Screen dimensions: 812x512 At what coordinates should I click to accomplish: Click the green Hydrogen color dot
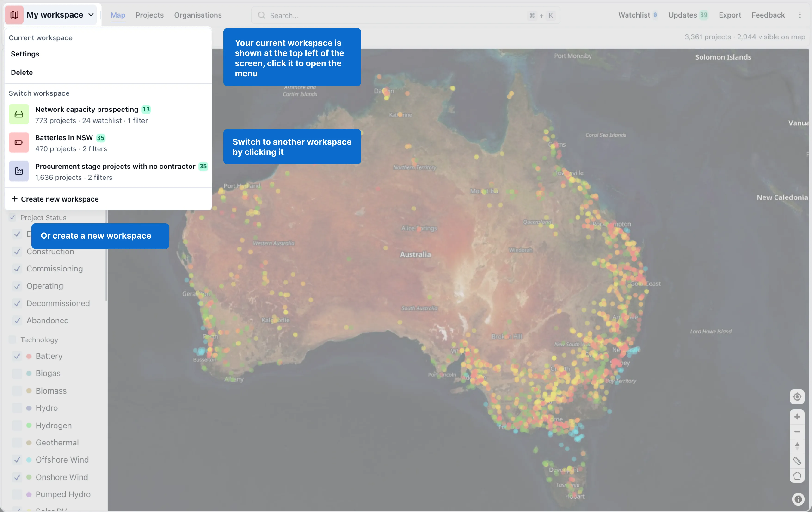click(x=29, y=426)
